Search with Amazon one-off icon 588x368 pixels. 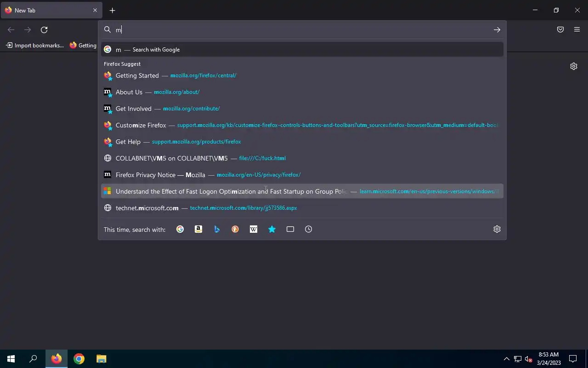pos(198,229)
